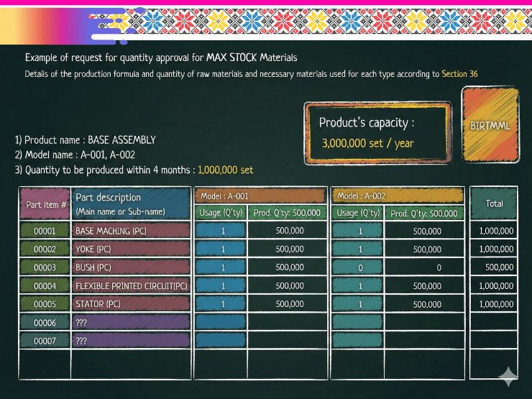Viewport: 532px width, 399px height.
Task: Click the BUSH (PC) part description
Action: click(132, 267)
